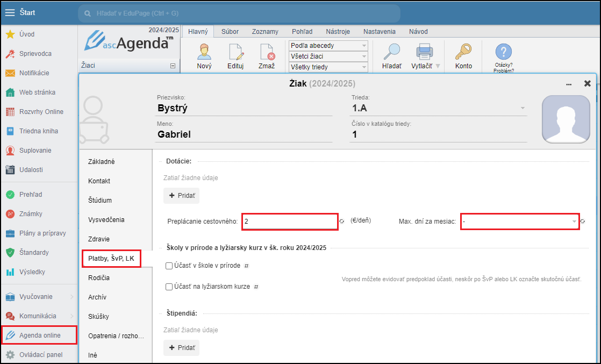Click the Hľadať magnifier icon
This screenshot has width=601, height=364.
click(x=392, y=52)
